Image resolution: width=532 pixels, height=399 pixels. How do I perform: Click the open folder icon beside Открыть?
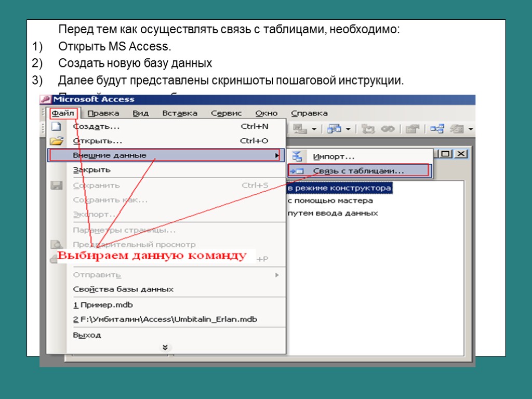click(56, 140)
